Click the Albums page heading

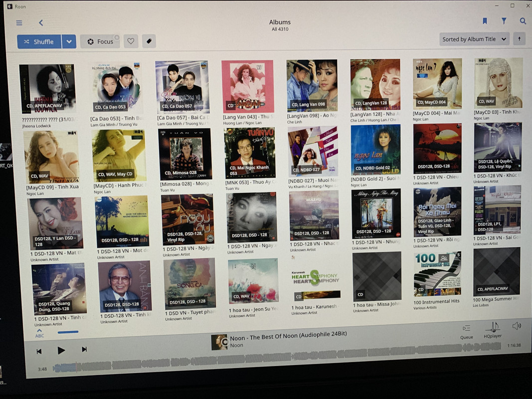click(x=280, y=22)
